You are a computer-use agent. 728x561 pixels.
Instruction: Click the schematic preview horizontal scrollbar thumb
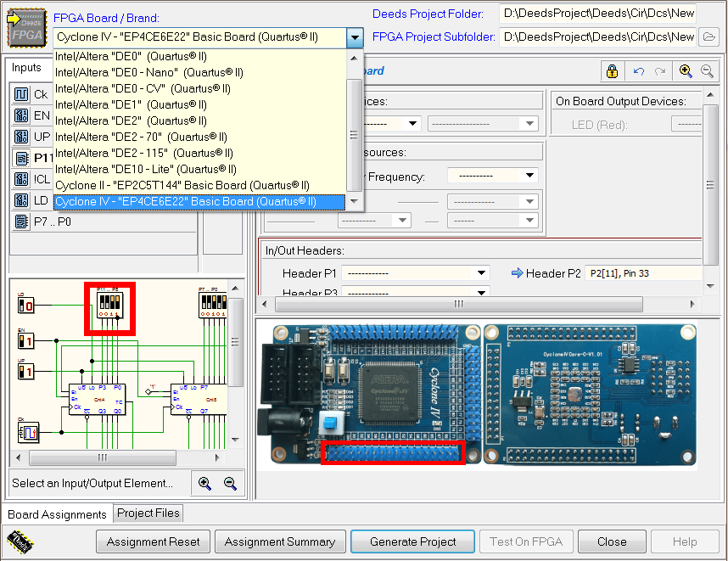[x=103, y=457]
